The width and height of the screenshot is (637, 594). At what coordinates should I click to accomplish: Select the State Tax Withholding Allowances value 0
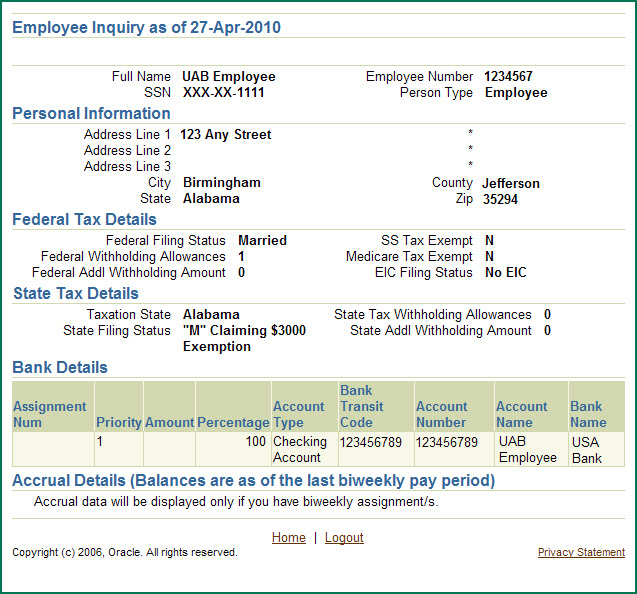coord(548,314)
